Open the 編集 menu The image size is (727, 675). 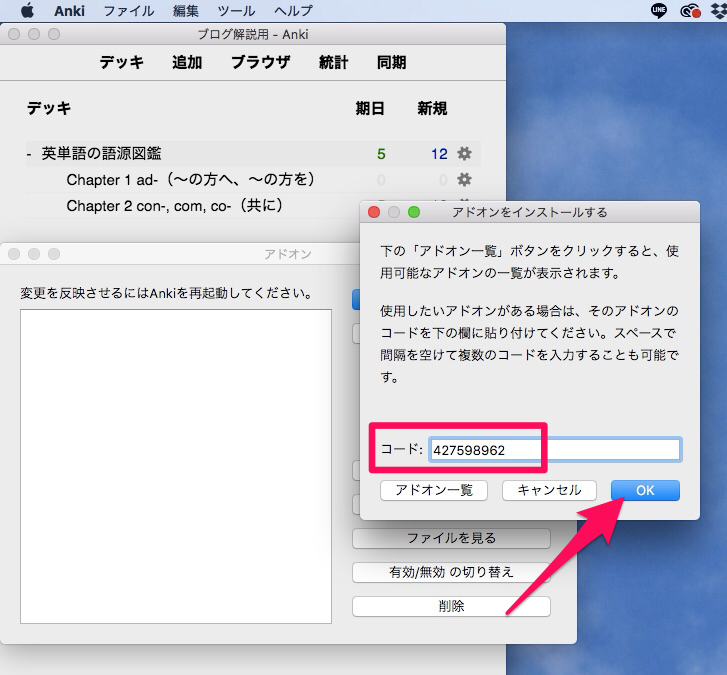coord(185,11)
